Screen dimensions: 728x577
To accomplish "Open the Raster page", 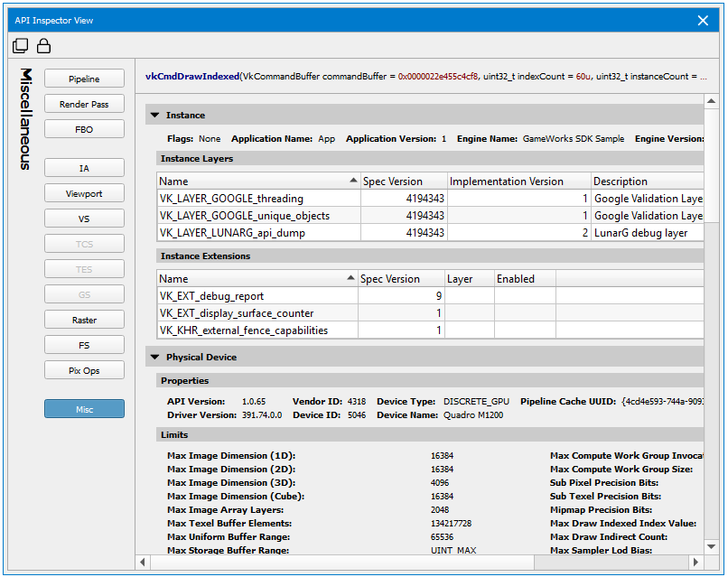I will pos(84,321).
